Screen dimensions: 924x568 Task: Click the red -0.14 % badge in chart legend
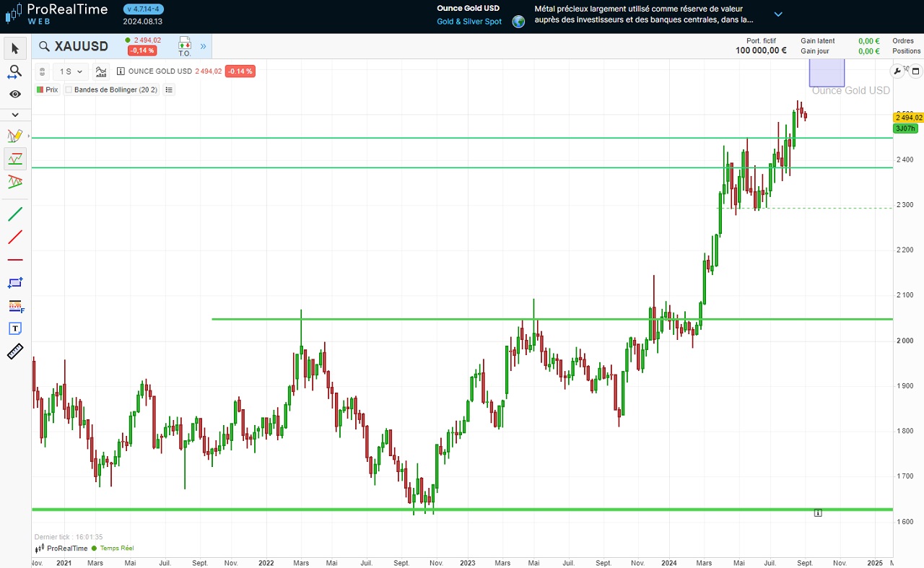pos(240,71)
